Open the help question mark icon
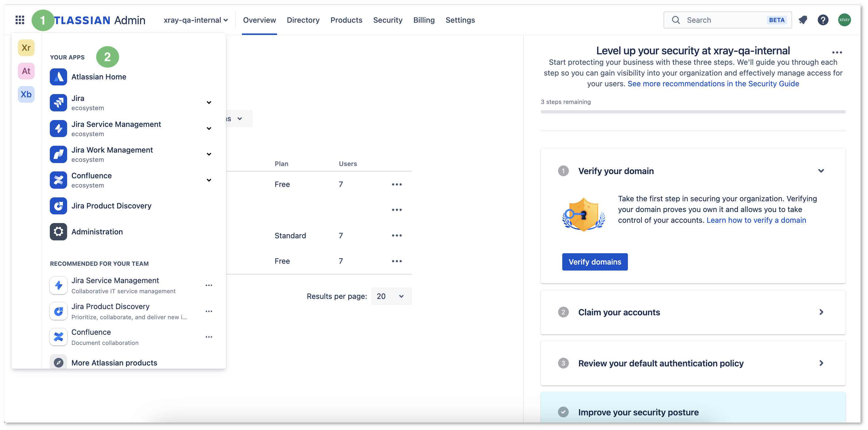868x430 pixels. [823, 20]
